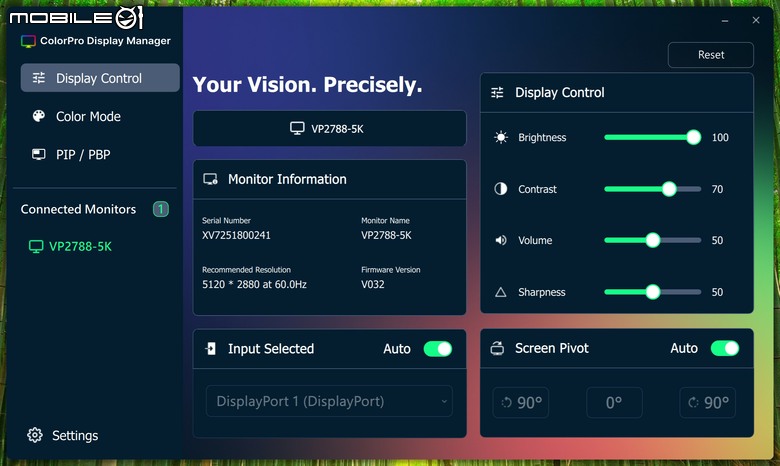The image size is (780, 466).
Task: Click the connected monitors count badge
Action: (161, 209)
